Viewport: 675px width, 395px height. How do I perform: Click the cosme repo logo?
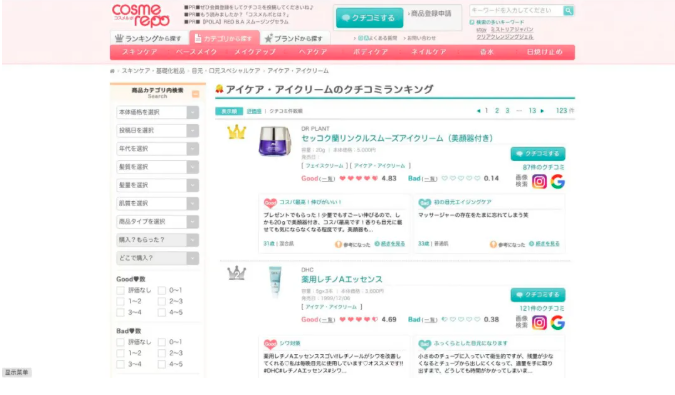[x=140, y=15]
